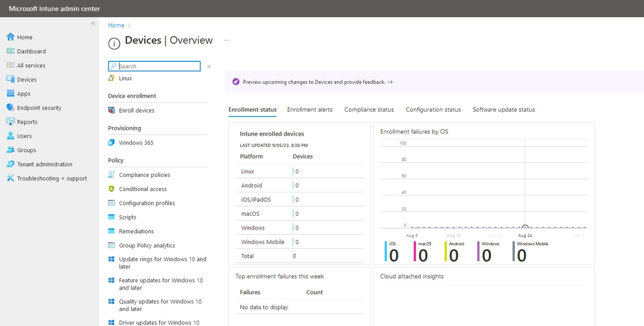The width and height of the screenshot is (644, 326).
Task: Click the Windows 365 provisioning icon
Action: pyautogui.click(x=112, y=143)
